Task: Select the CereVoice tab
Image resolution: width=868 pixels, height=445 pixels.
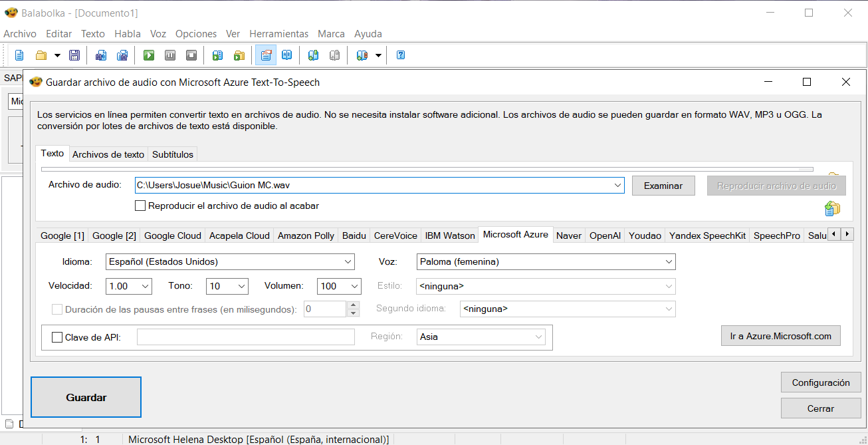Action: coord(396,235)
